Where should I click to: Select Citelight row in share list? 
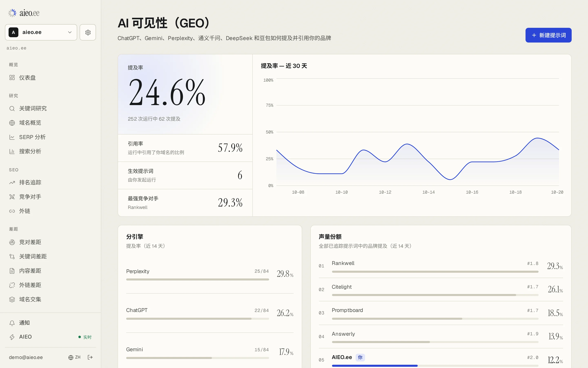point(441,289)
